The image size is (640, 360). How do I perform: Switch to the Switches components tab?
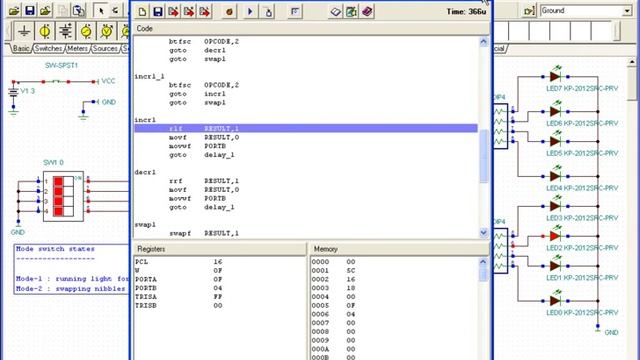(48, 49)
